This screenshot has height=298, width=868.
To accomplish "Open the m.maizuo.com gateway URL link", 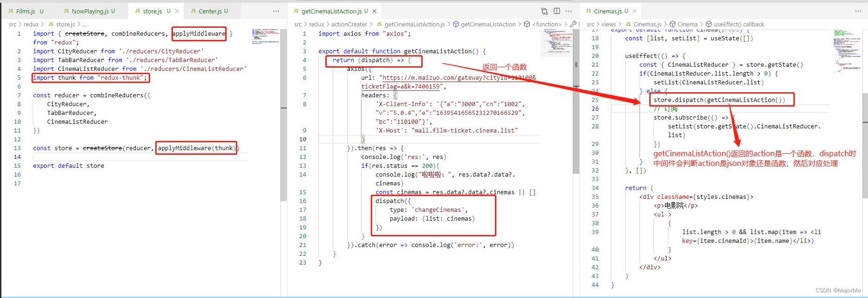I will pyautogui.click(x=448, y=82).
